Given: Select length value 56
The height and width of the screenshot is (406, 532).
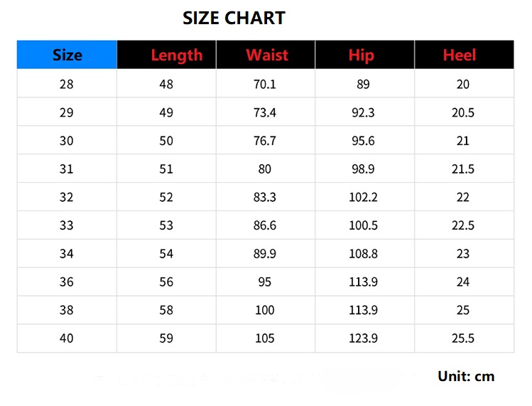Looking at the screenshot, I should (166, 282).
